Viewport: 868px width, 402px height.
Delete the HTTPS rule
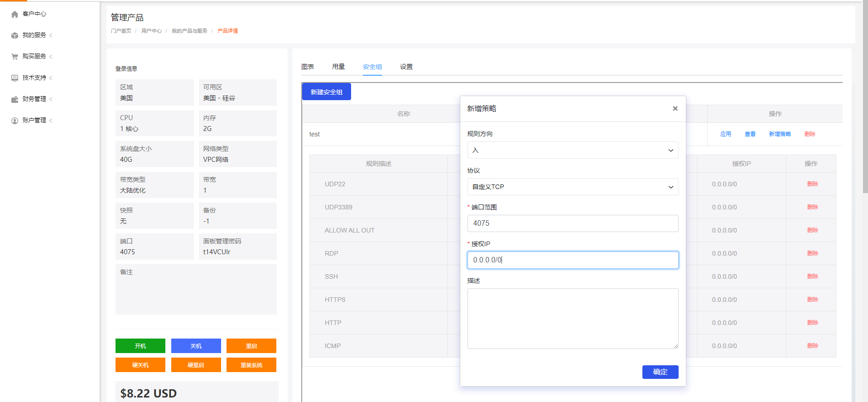click(813, 300)
